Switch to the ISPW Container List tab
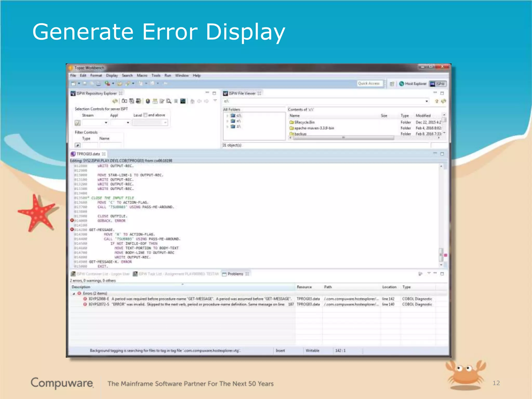The image size is (532, 399). pyautogui.click(x=100, y=274)
